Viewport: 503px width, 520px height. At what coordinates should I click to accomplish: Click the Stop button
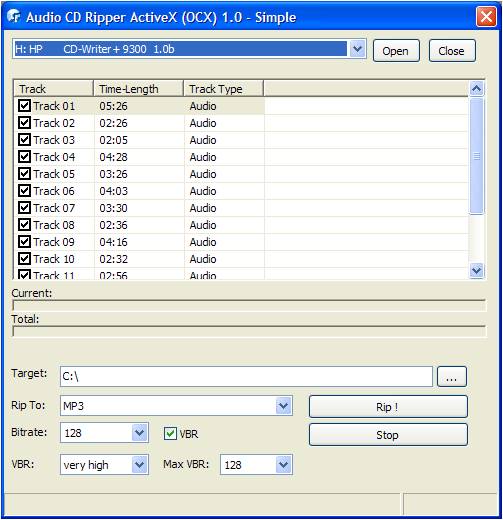pyautogui.click(x=388, y=435)
